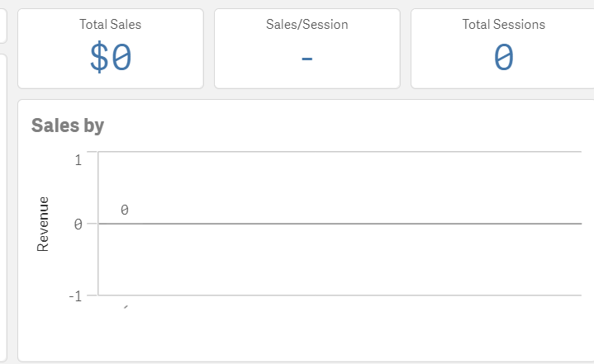Screen dimensions: 594x364
Task: Click the Sales/Session KPI title
Action: click(x=307, y=25)
